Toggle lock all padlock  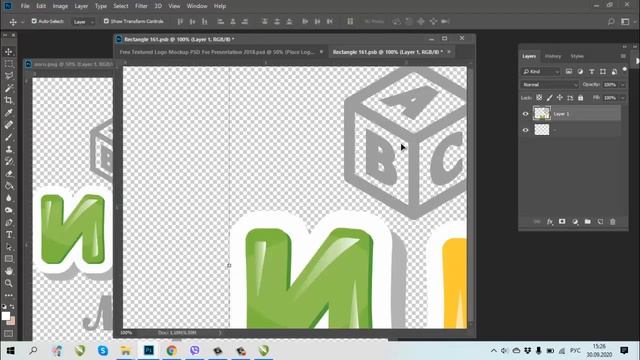(580, 98)
